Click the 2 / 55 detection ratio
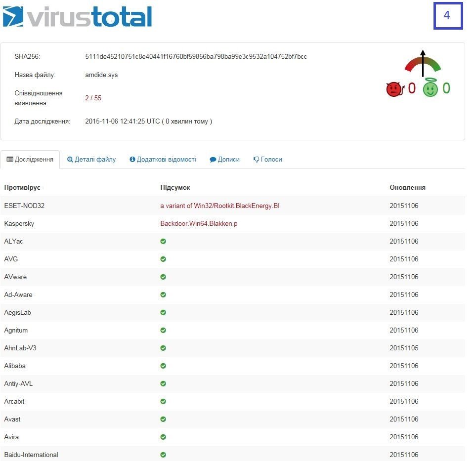 (93, 98)
